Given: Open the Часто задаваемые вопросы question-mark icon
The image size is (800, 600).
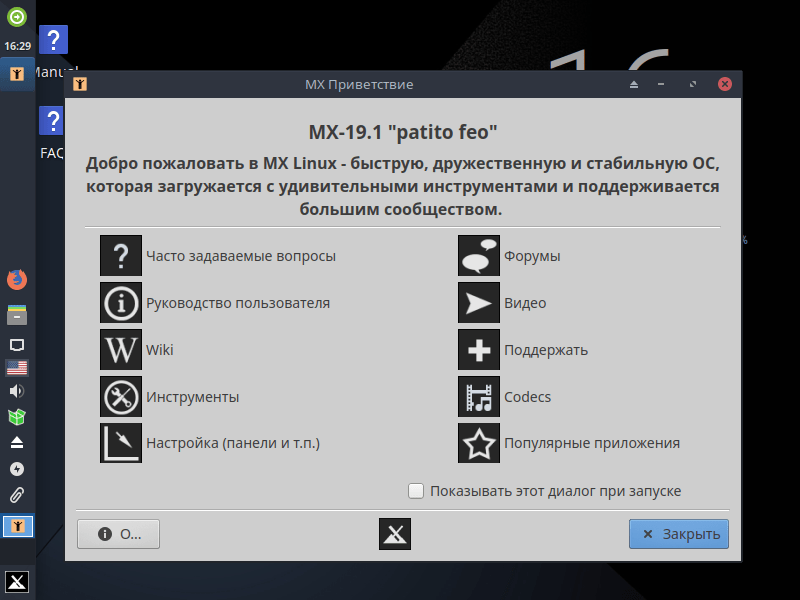Looking at the screenshot, I should pos(121,256).
